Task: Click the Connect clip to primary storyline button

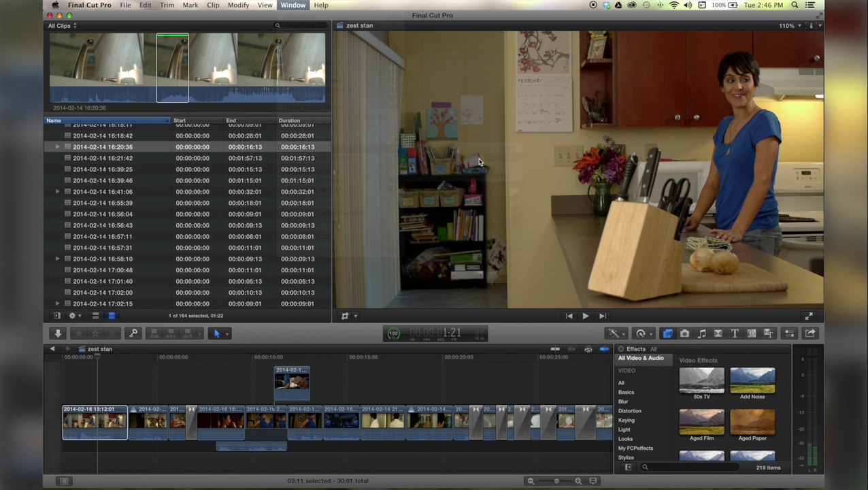Action: [154, 333]
